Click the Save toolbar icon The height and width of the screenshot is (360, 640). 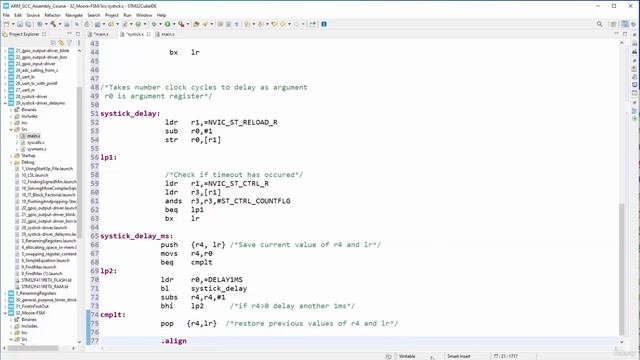point(20,24)
